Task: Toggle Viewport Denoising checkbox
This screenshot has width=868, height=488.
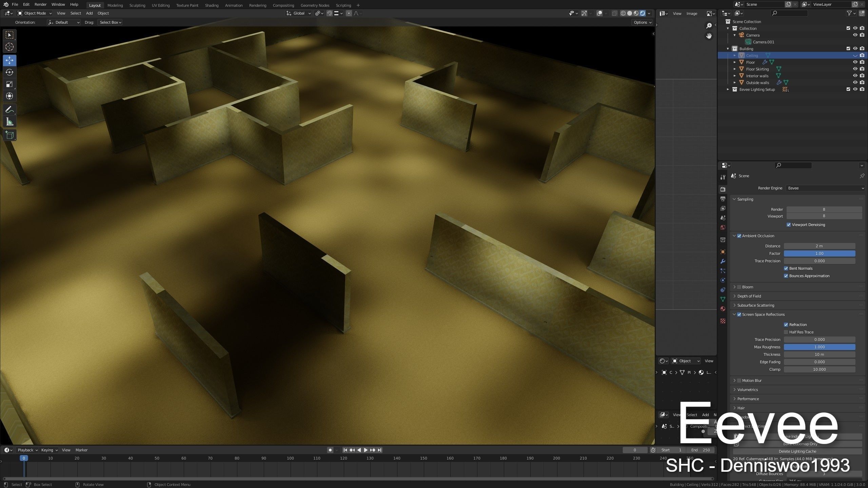Action: [x=789, y=225]
